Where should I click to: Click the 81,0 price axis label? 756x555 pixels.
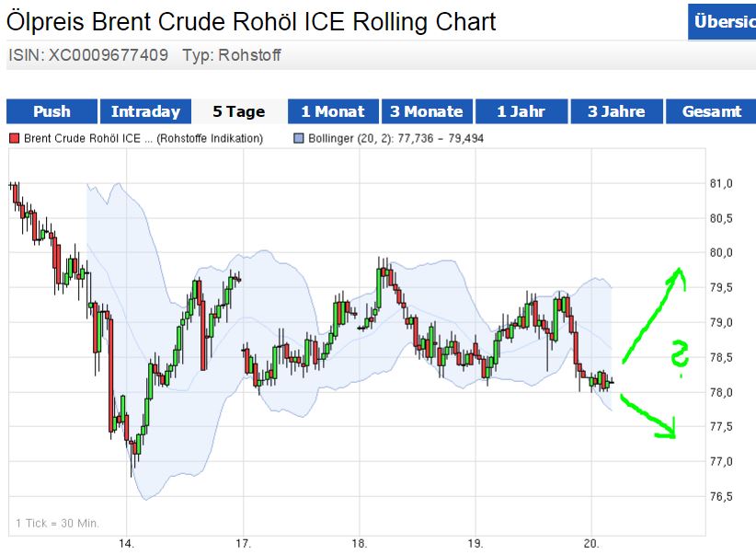[x=721, y=183]
